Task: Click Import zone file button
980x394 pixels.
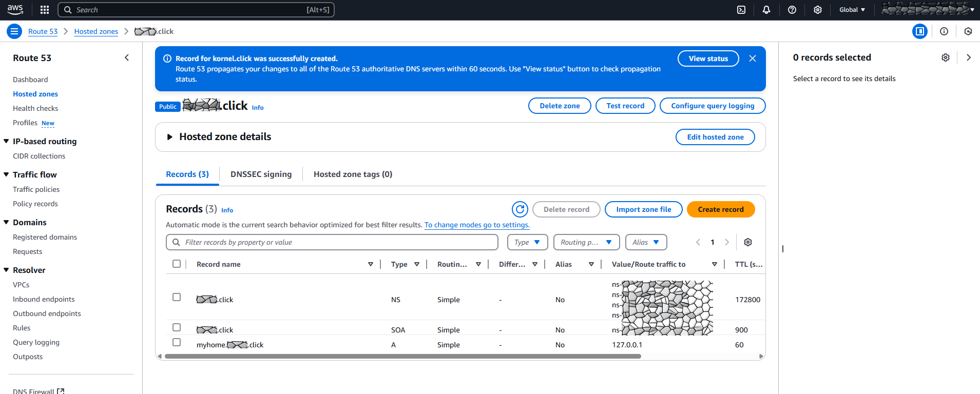Action: [644, 209]
